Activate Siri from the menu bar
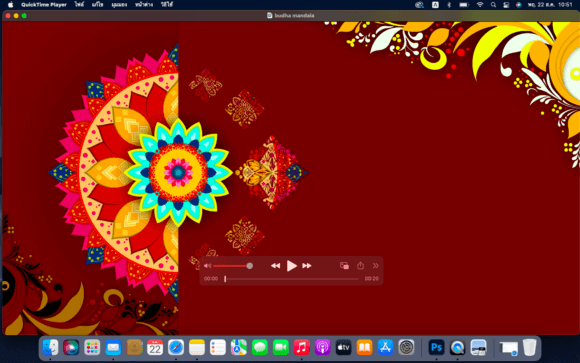The width and height of the screenshot is (580, 363). 519,5
